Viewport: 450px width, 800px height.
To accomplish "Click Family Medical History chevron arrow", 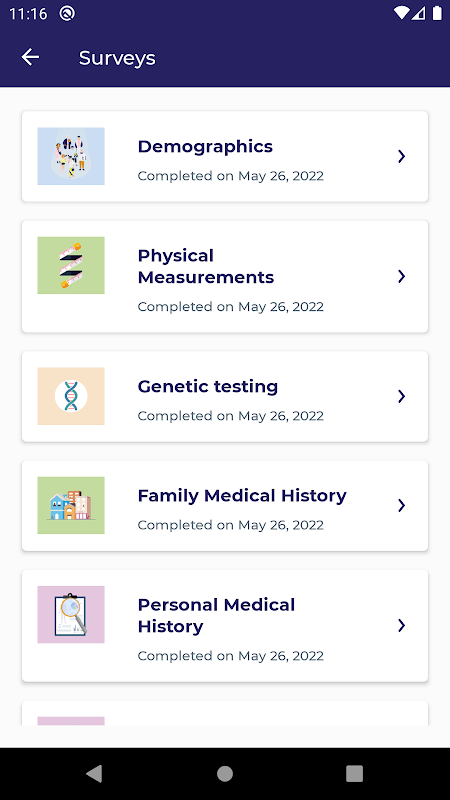I will click(402, 506).
